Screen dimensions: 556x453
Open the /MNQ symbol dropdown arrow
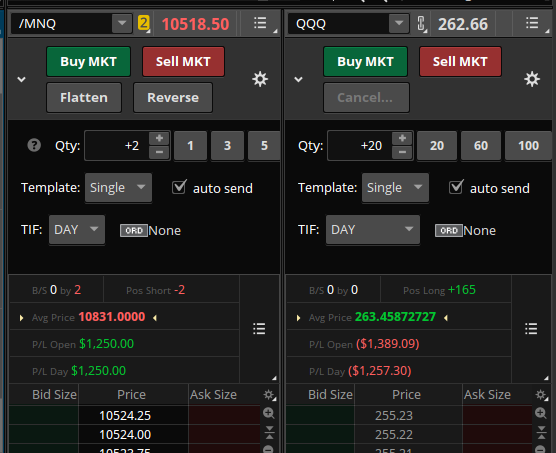pyautogui.click(x=122, y=23)
